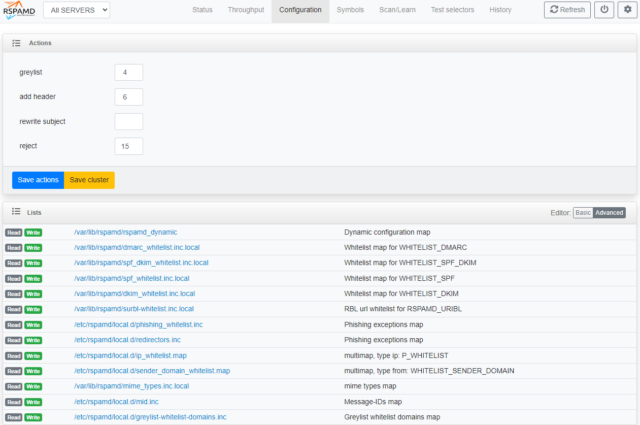
Task: Open the Scan/Learn tab
Action: click(398, 10)
